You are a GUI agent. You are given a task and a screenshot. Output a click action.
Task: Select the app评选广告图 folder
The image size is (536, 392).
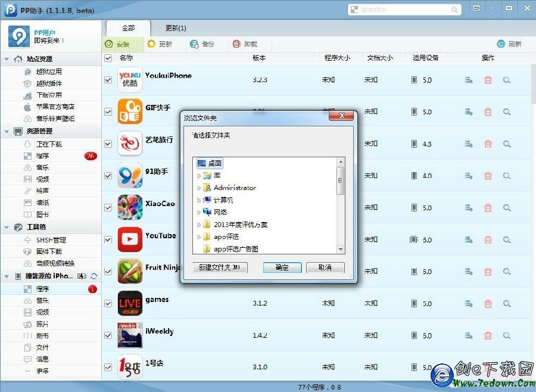click(x=236, y=249)
